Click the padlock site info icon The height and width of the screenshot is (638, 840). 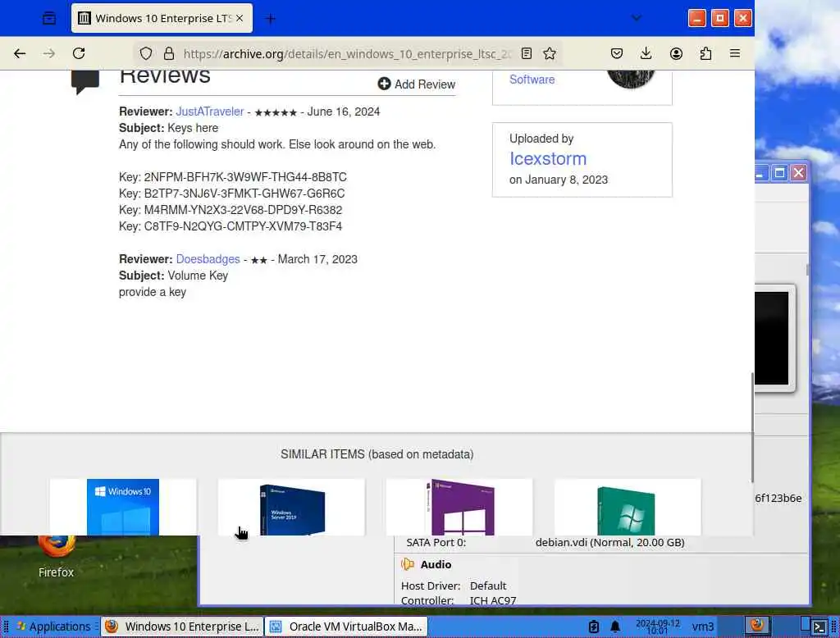click(x=169, y=53)
